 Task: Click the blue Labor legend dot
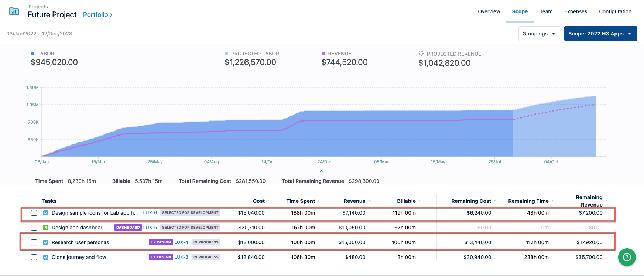(x=32, y=54)
